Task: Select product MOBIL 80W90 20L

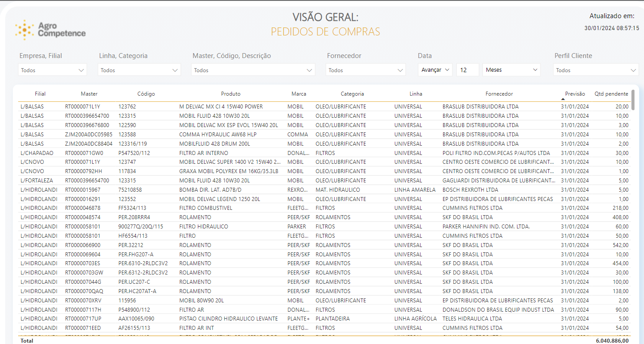Action: click(x=201, y=301)
